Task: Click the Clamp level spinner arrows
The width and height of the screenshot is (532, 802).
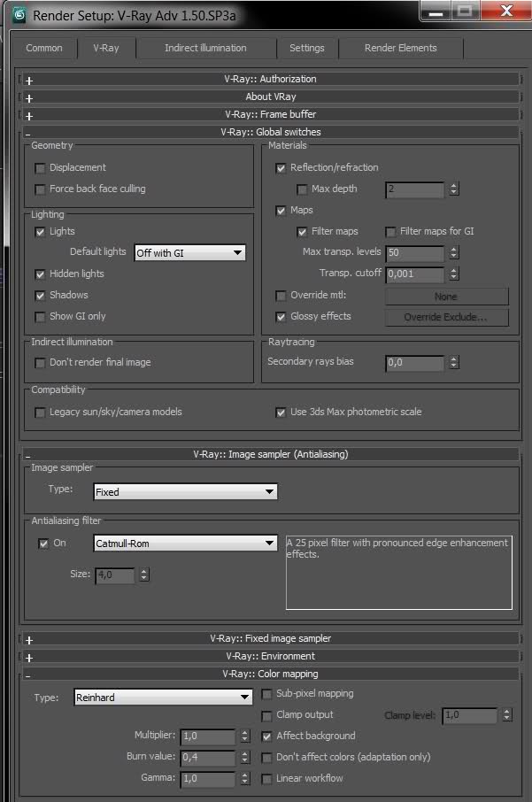Action: 507,715
